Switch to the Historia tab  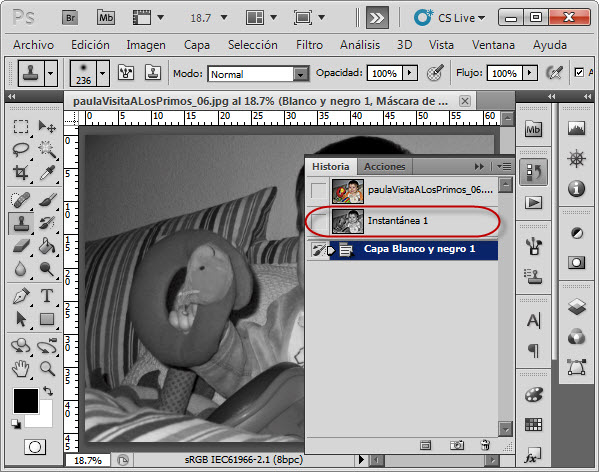tap(331, 167)
